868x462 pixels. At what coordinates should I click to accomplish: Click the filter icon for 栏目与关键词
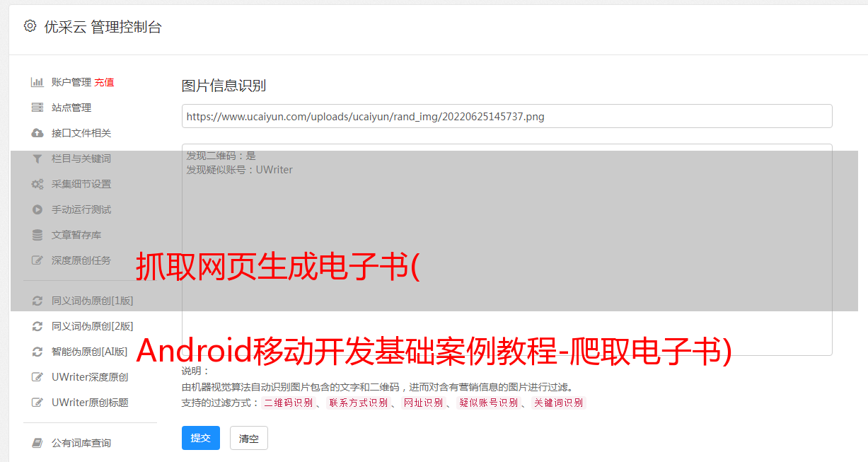(x=37, y=158)
